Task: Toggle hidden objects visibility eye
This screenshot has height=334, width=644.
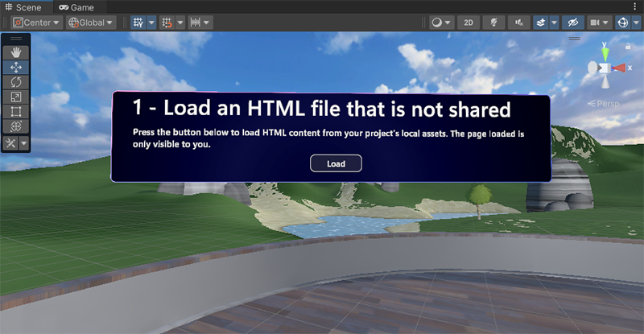Action: click(573, 23)
